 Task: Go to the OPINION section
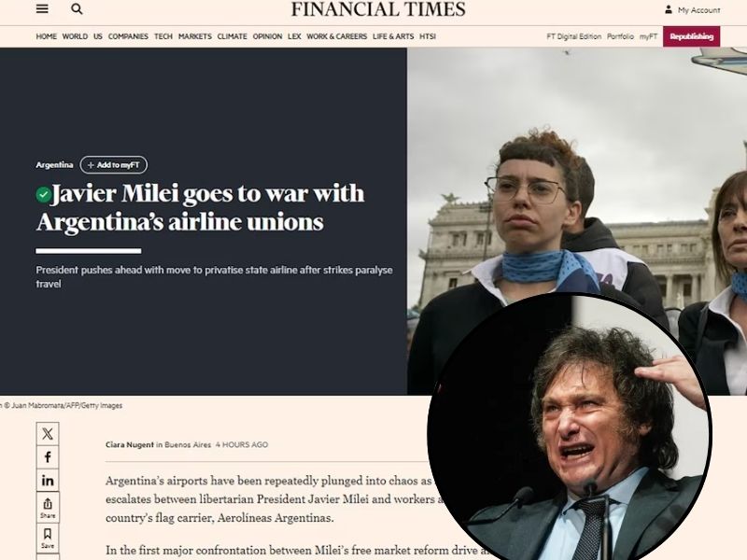[x=267, y=36]
